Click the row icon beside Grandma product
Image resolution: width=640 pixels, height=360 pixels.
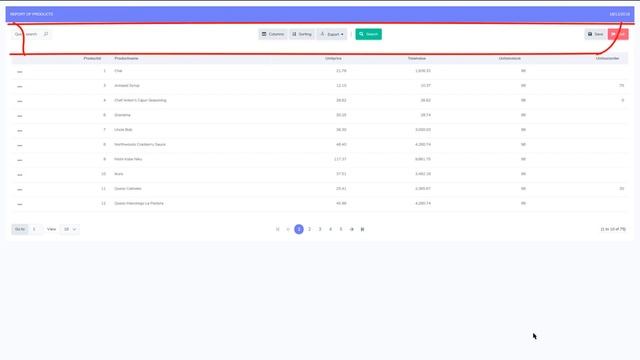point(20,116)
